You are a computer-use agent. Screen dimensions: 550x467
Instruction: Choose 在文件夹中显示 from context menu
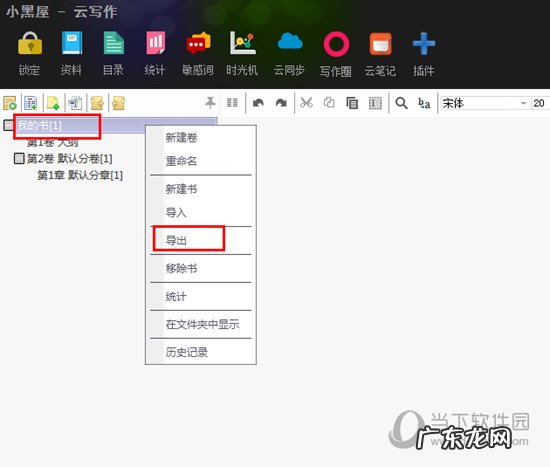203,324
